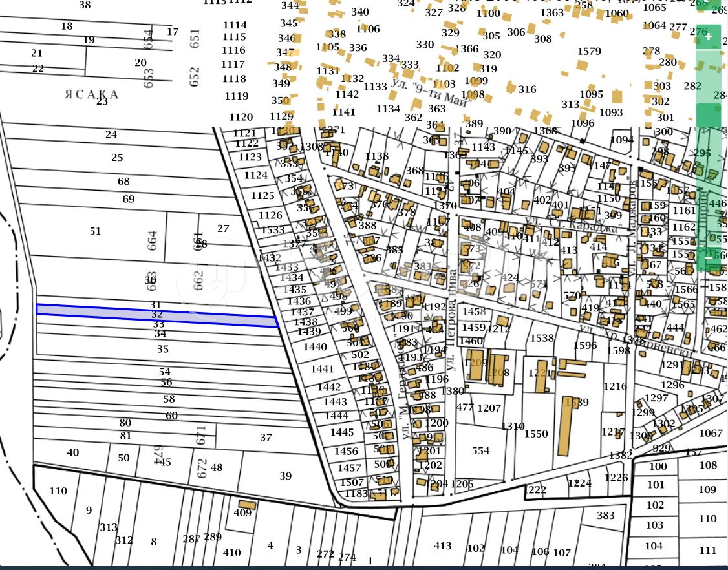Click the long tall building in parcel 1589
This screenshot has width=728, height=570.
tap(567, 427)
